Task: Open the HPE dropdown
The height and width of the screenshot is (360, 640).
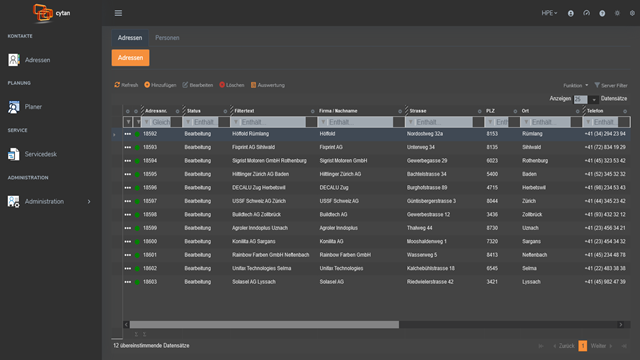Action: (549, 13)
